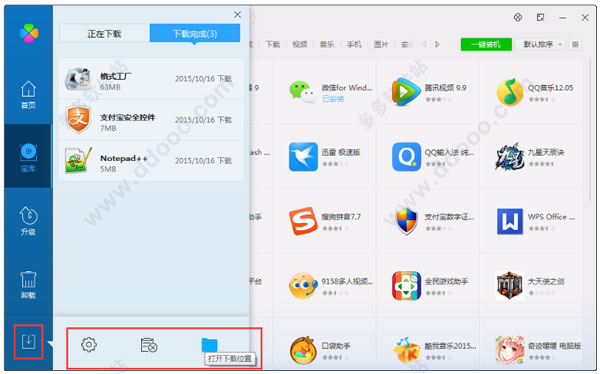Open the 升级 upgrade section
This screenshot has height=374, width=600.
[28, 221]
